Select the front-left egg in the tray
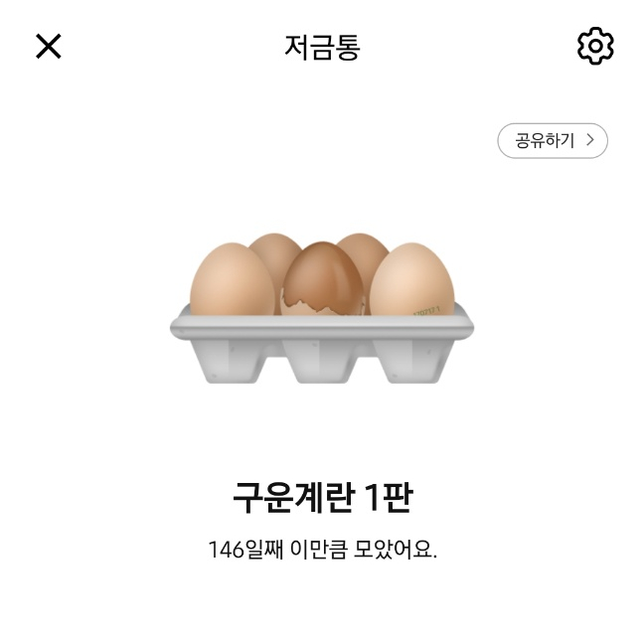This screenshot has width=644, height=644. pyautogui.click(x=233, y=279)
